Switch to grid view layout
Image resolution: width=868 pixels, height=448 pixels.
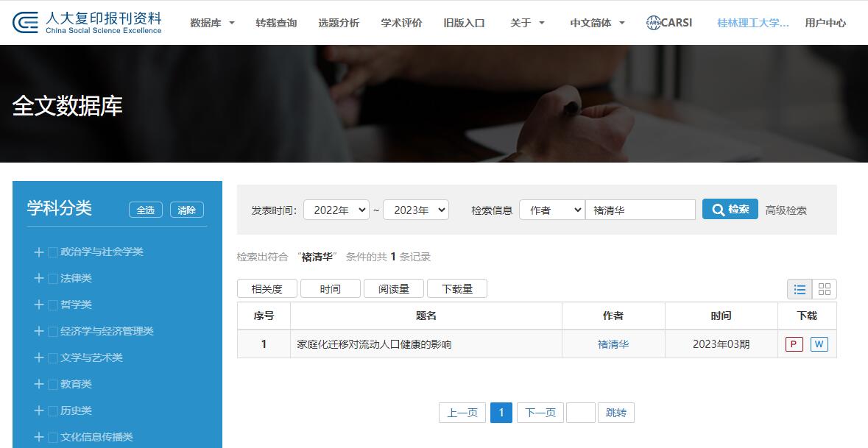click(x=825, y=289)
